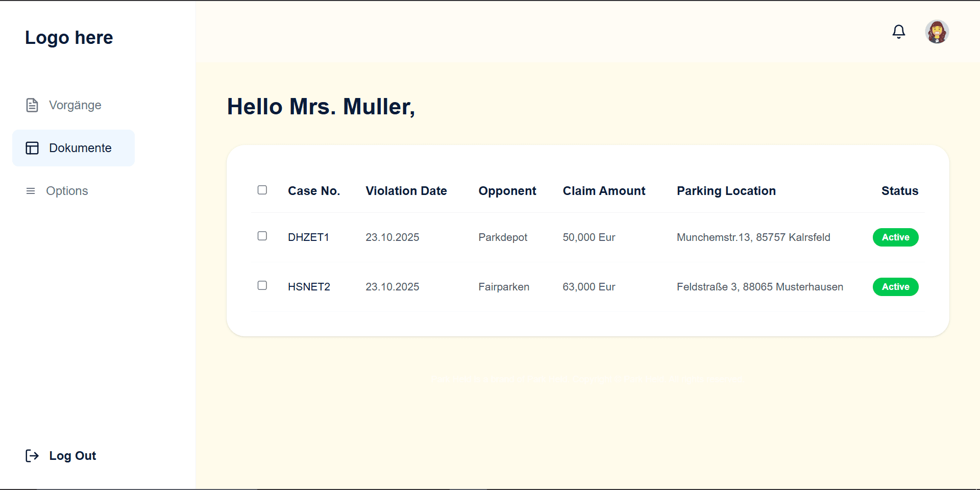Click the Claim Amount column header
Viewport: 980px width, 490px height.
pyautogui.click(x=604, y=191)
